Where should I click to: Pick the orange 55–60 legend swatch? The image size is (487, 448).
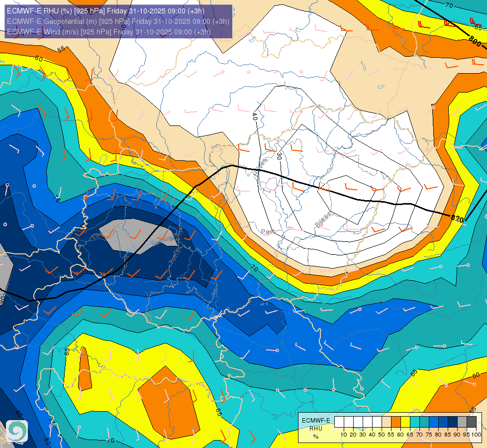(395, 422)
